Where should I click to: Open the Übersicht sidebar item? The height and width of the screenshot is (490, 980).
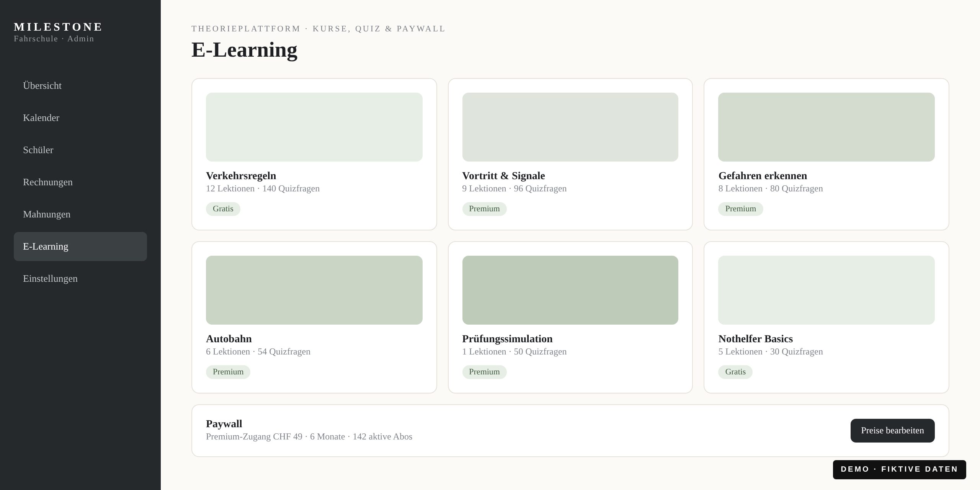(80, 86)
